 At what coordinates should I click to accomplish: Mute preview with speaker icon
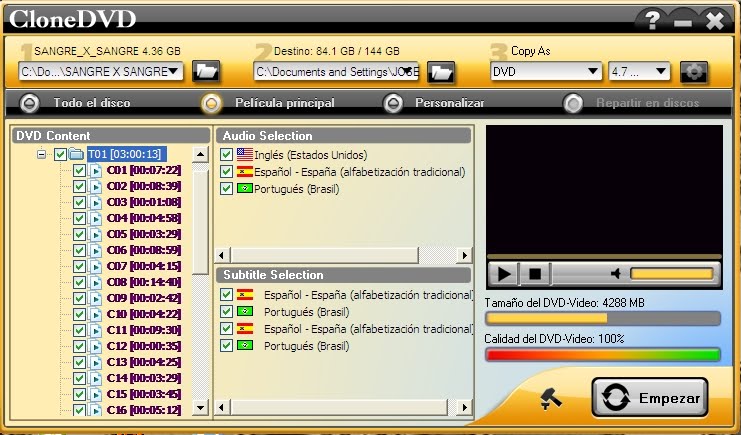(x=615, y=273)
